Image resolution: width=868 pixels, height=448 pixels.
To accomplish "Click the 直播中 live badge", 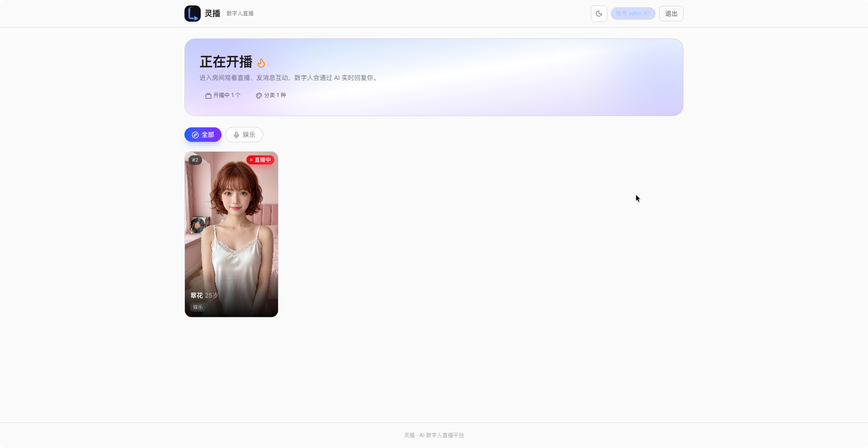I will point(260,160).
